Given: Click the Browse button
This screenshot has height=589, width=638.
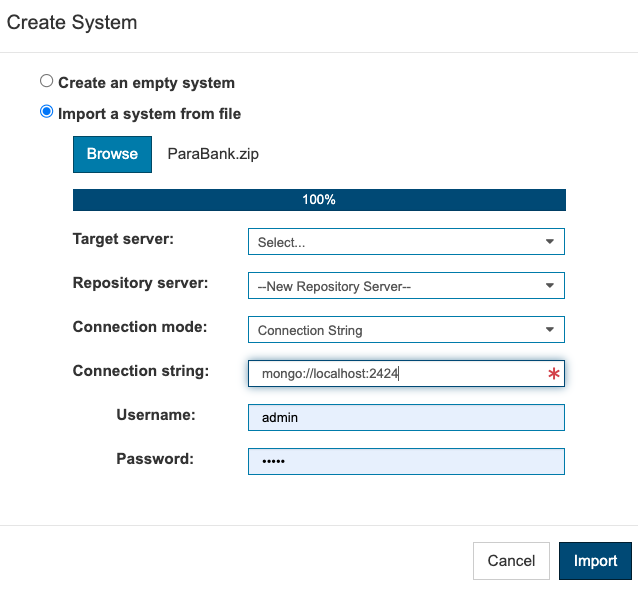Looking at the screenshot, I should (112, 154).
